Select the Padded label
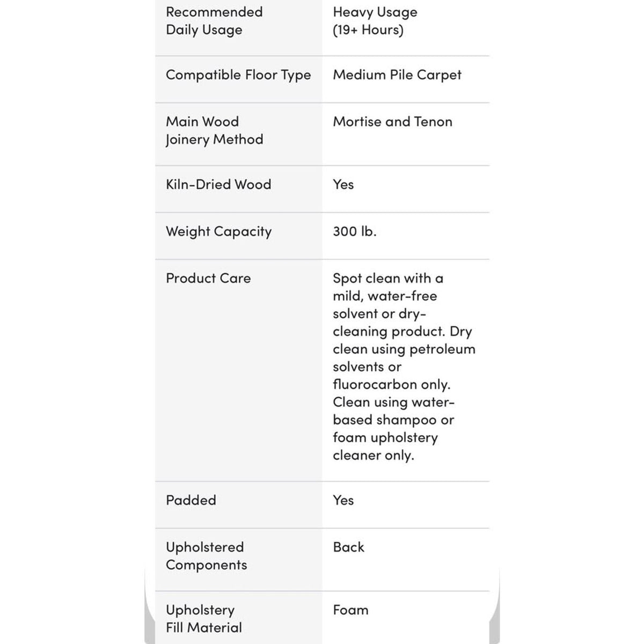The height and width of the screenshot is (644, 644). (x=191, y=500)
